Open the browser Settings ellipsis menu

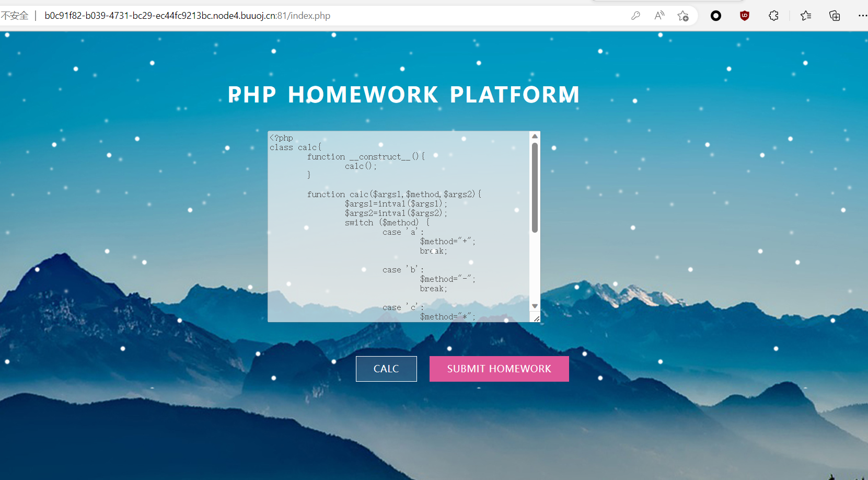[x=863, y=16]
